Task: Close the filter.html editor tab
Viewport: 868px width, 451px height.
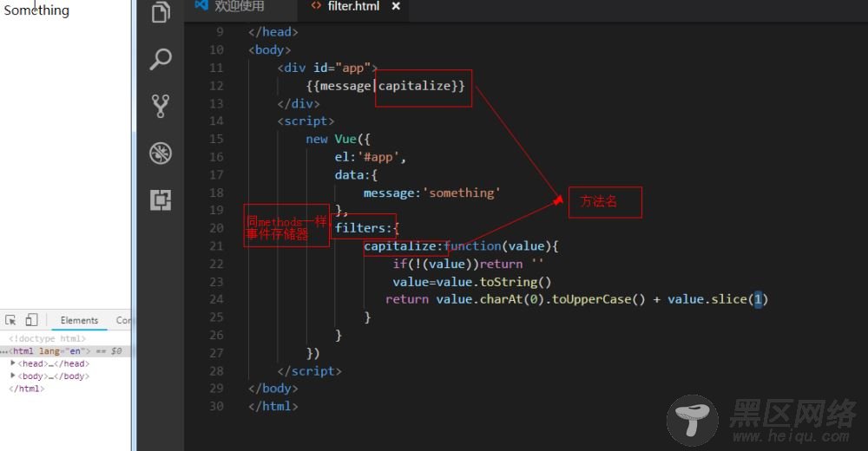Action: (396, 6)
